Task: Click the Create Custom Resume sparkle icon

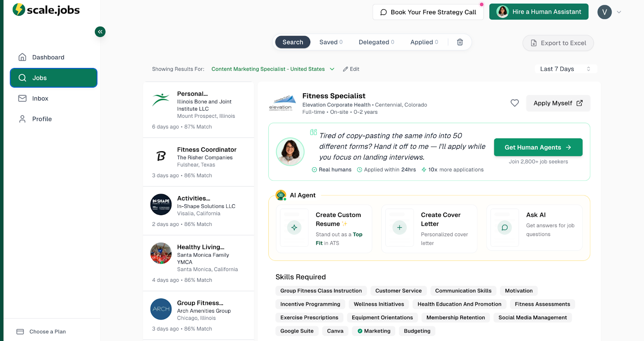Action: (x=294, y=228)
